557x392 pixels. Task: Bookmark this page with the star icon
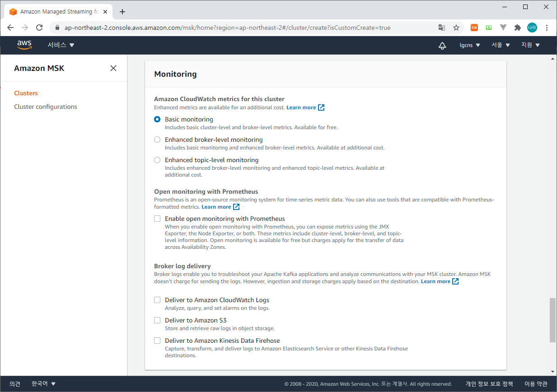pos(456,28)
